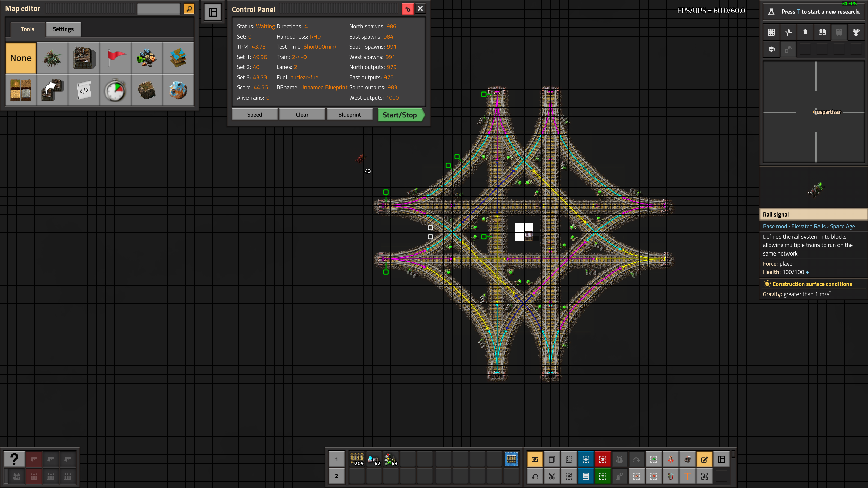Open the Forces tool with the red flag
Image resolution: width=868 pixels, height=488 pixels.
point(115,58)
